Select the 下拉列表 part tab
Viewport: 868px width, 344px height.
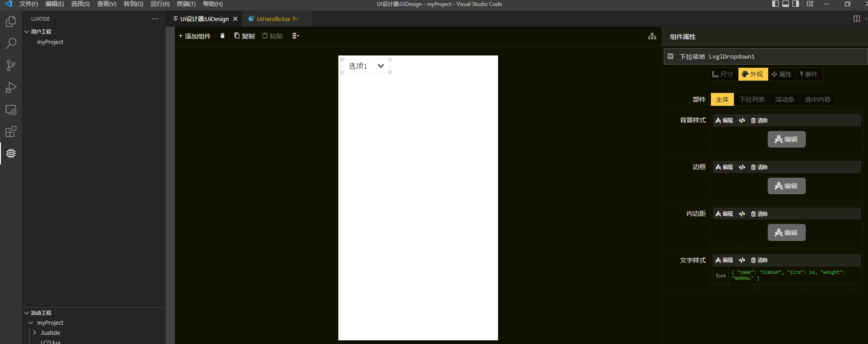(x=752, y=99)
